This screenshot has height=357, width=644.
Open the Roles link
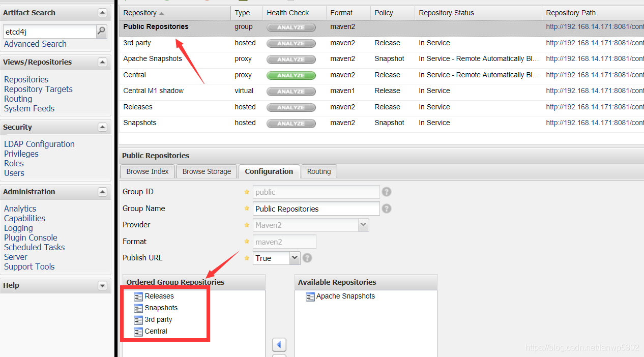point(14,163)
